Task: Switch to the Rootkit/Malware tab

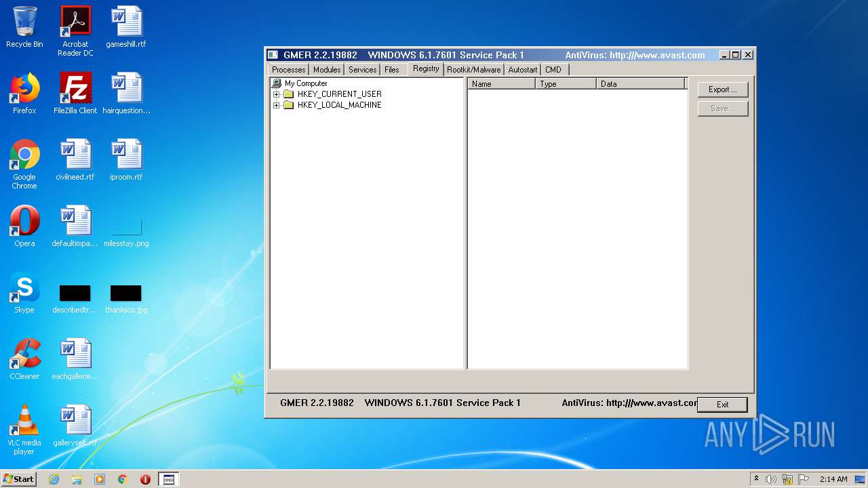Action: 474,70
